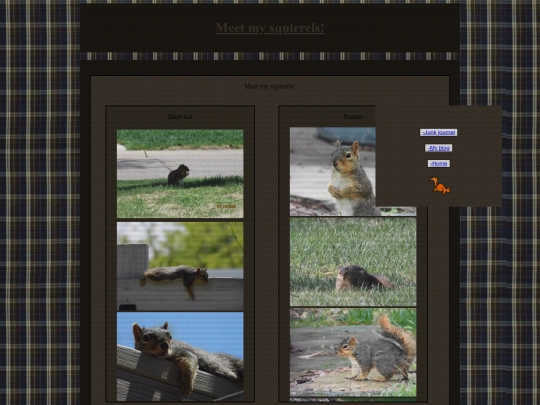Go to the Home link
This screenshot has height=405, width=540.
coord(439,164)
